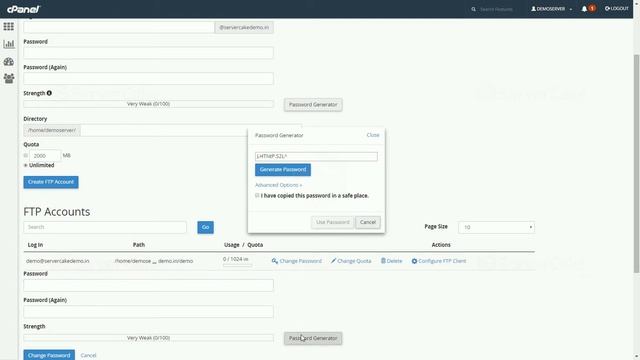The height and width of the screenshot is (360, 640).
Task: Select the Unlimited quota radio button
Action: (26, 165)
